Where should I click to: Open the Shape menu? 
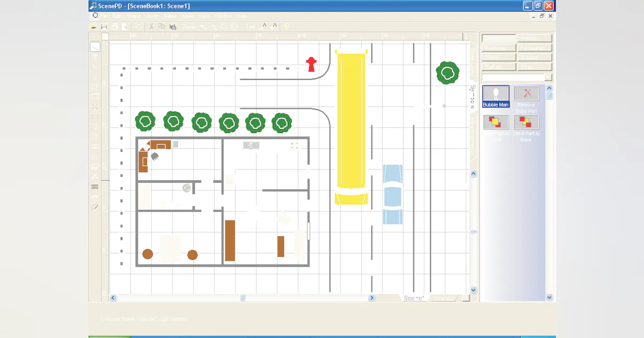point(133,16)
